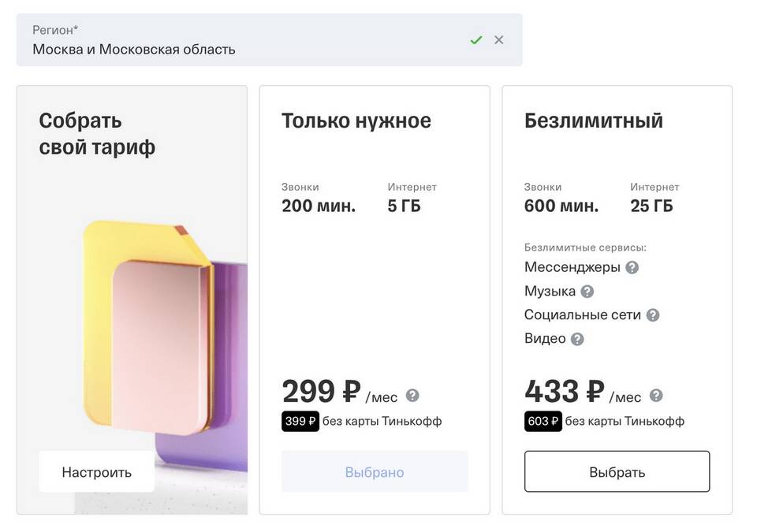Screen dimensions: 757x532
Task: Show price info for the 299 ₽ tariff
Action: tap(412, 396)
